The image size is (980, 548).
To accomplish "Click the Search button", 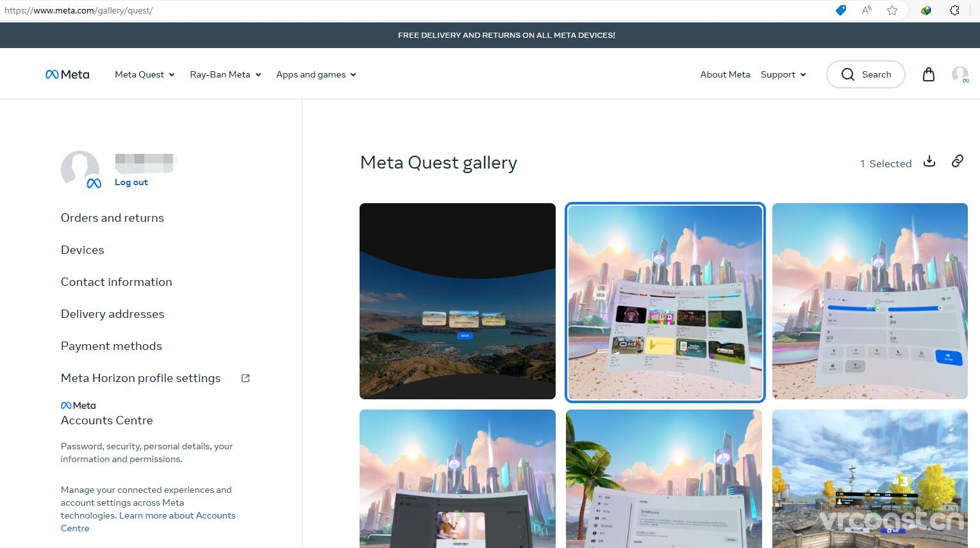I will [866, 74].
